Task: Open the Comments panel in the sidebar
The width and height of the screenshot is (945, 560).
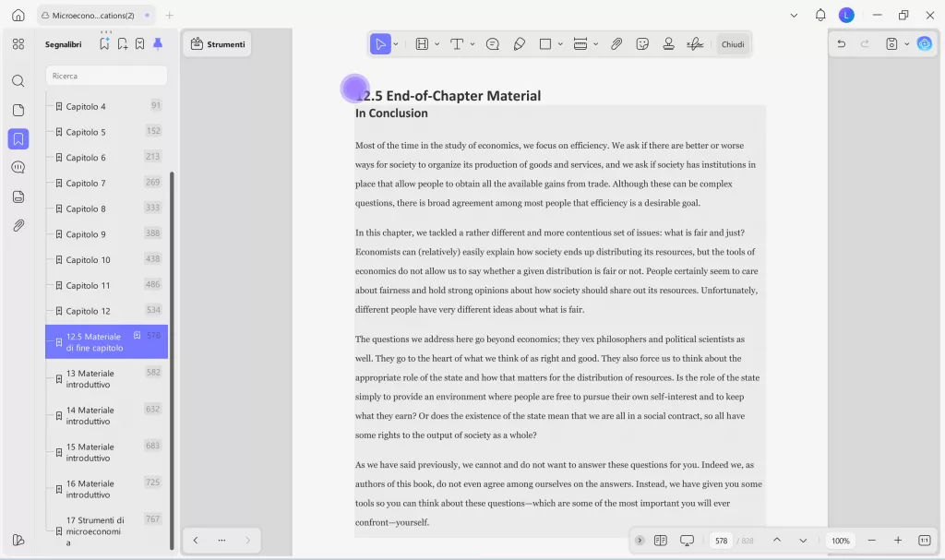Action: click(x=18, y=167)
